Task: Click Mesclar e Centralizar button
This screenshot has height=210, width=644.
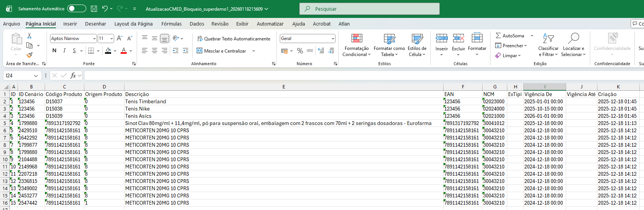Action: (x=221, y=51)
